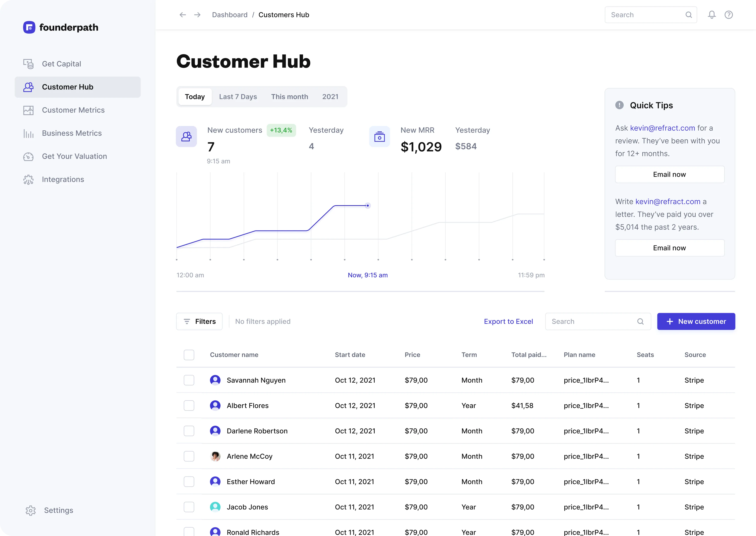Image resolution: width=756 pixels, height=536 pixels.
Task: Open notifications via the bell icon
Action: [712, 15]
